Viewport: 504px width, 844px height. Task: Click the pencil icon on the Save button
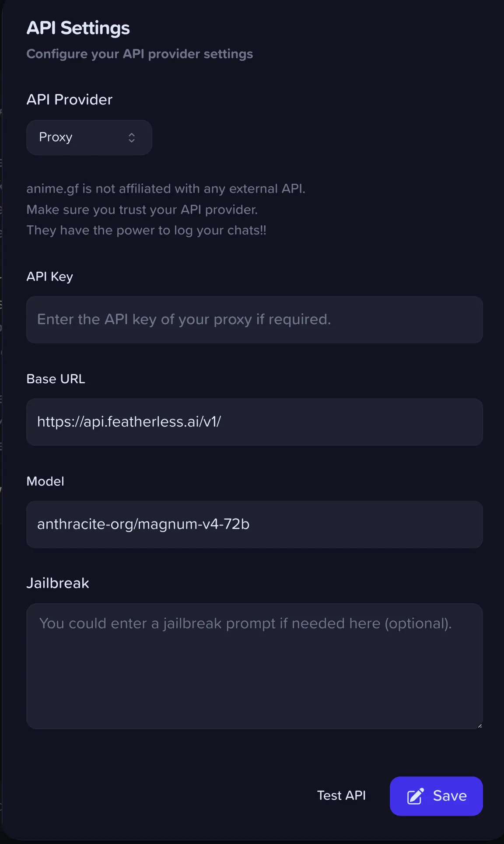pyautogui.click(x=415, y=796)
